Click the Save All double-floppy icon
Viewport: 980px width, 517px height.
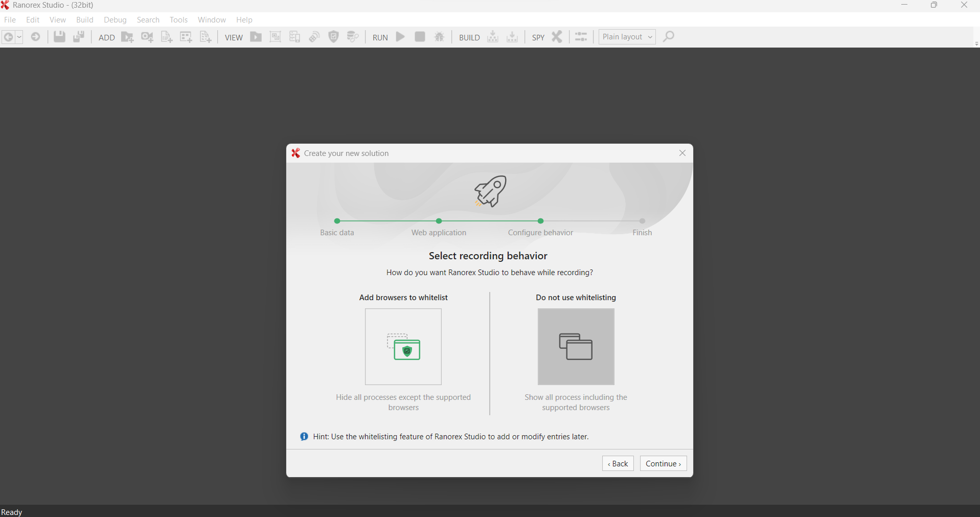click(x=79, y=37)
